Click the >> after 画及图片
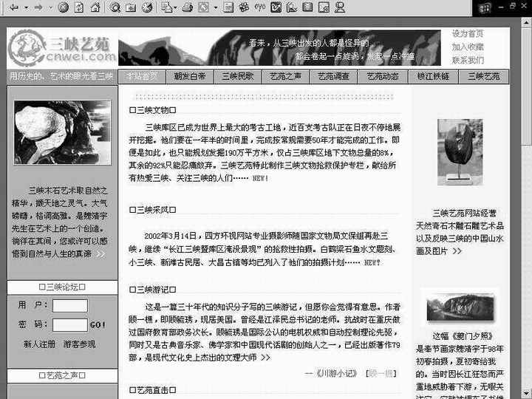The width and height of the screenshot is (532, 399). (457, 251)
